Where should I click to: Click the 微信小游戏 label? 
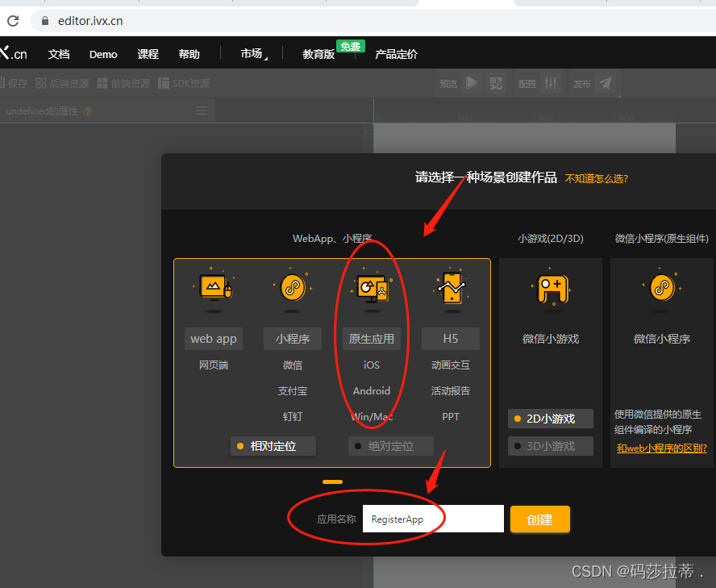(551, 339)
